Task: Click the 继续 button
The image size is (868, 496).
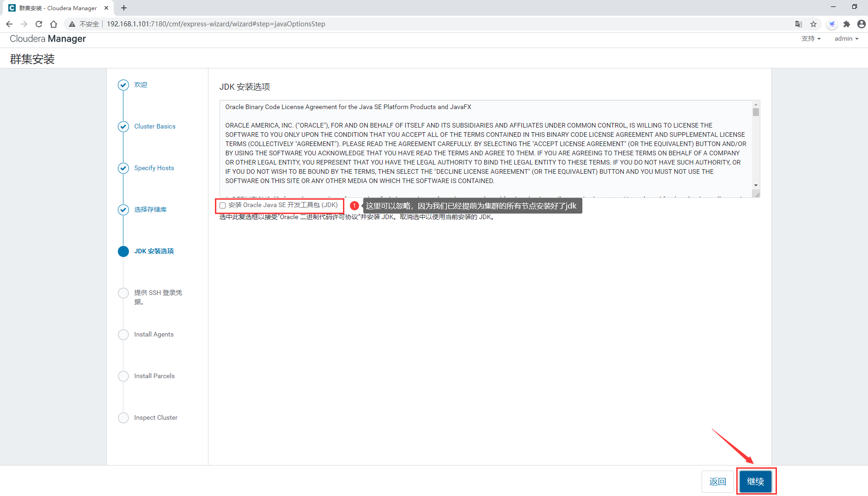Action: (755, 481)
